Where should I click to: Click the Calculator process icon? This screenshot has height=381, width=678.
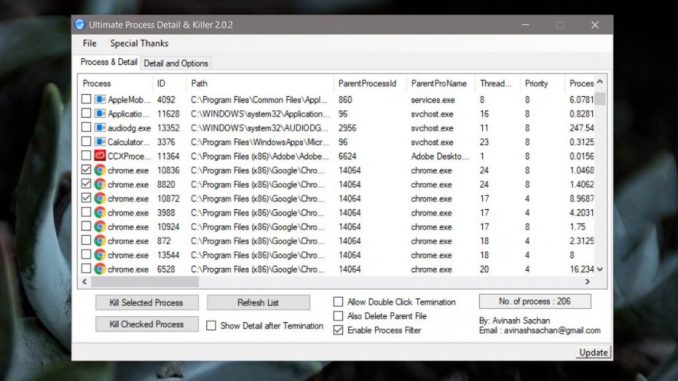coord(100,142)
